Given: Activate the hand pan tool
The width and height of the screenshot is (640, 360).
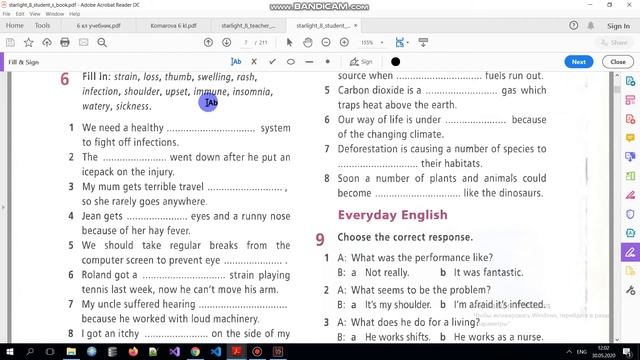Looking at the screenshot, I should pyautogui.click(x=308, y=42).
